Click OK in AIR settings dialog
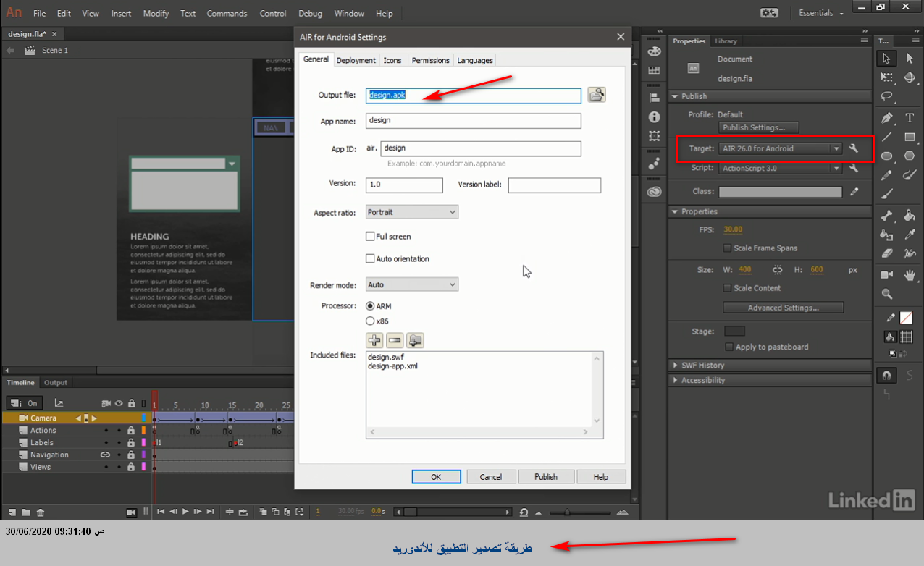This screenshot has width=924, height=566. click(436, 477)
